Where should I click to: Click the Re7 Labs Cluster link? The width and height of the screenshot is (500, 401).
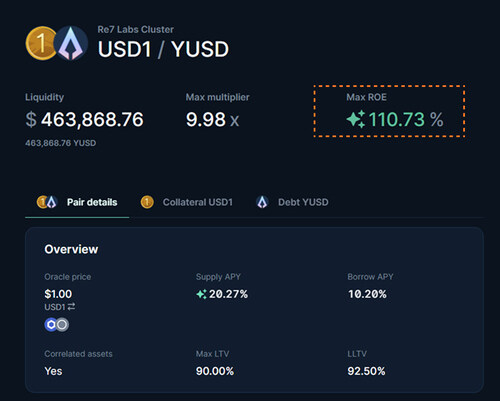[136, 29]
